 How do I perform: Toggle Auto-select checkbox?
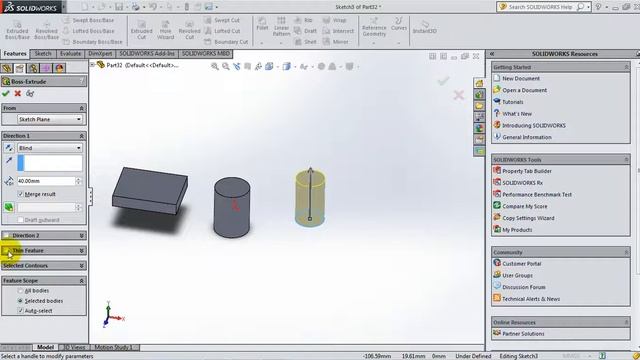pos(20,311)
